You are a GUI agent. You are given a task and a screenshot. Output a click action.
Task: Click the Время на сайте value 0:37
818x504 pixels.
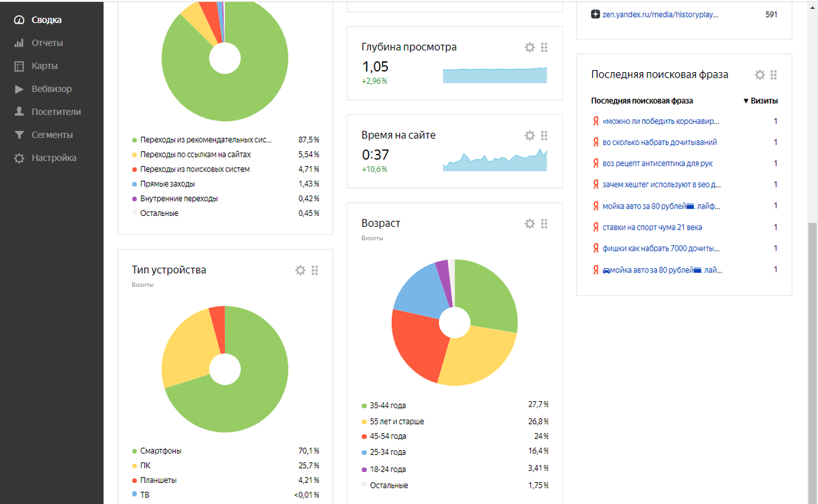click(375, 155)
